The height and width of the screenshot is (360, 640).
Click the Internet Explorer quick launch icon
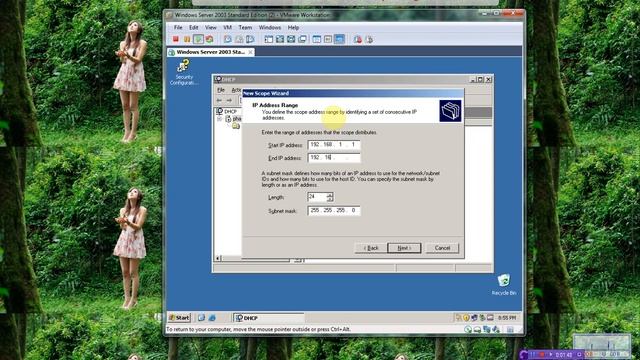pyautogui.click(x=212, y=318)
